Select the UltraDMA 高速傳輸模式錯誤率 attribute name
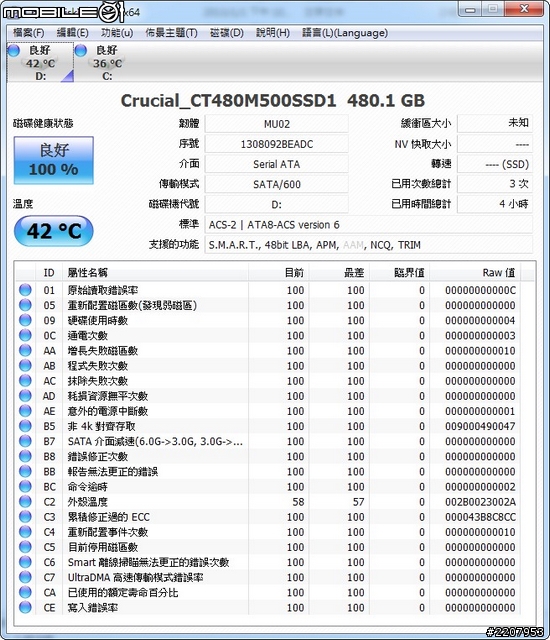The height and width of the screenshot is (640, 550). tap(135, 577)
